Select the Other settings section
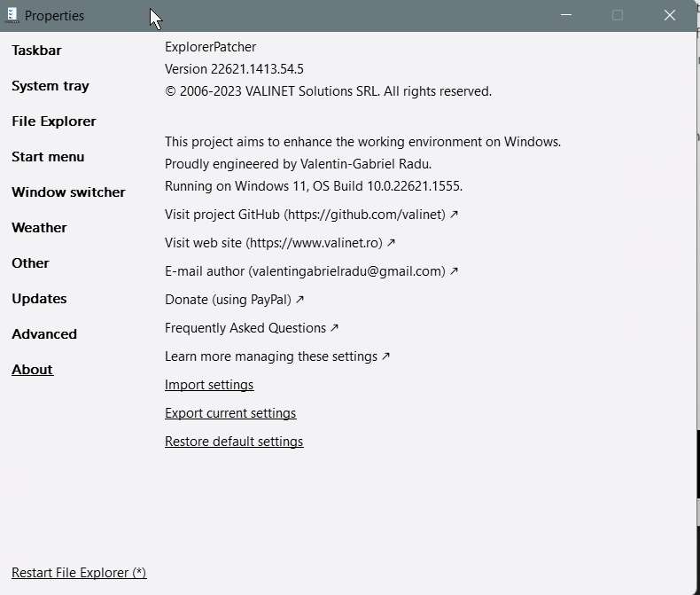 tap(30, 263)
